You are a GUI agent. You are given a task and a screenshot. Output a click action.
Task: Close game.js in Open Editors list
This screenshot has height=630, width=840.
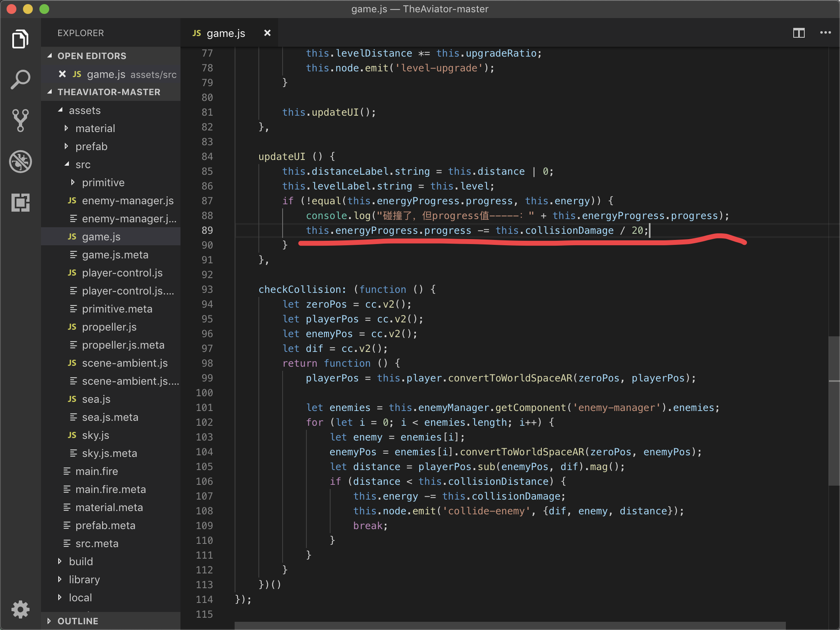[x=62, y=74]
